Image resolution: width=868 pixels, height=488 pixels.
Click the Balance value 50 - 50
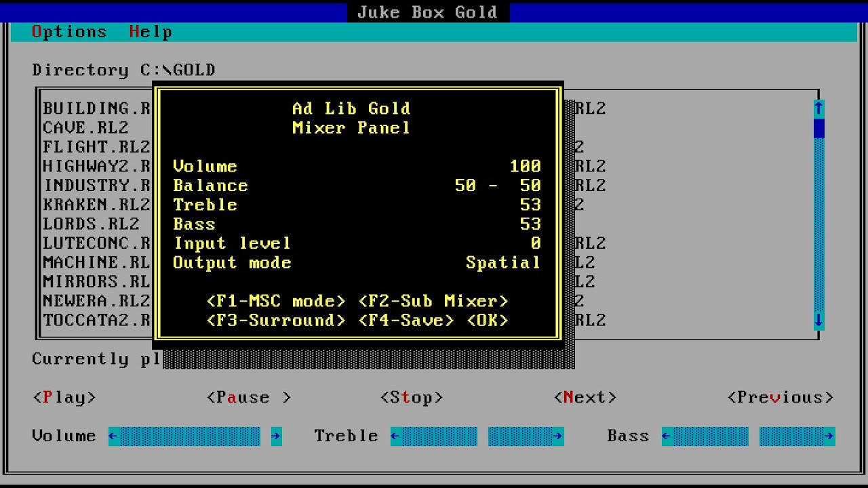click(x=498, y=185)
